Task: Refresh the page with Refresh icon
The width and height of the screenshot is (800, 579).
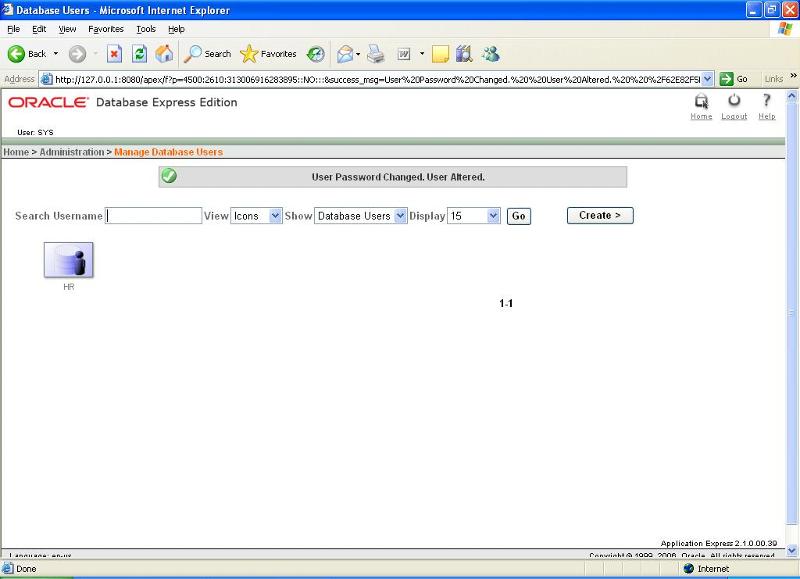Action: tap(139, 54)
